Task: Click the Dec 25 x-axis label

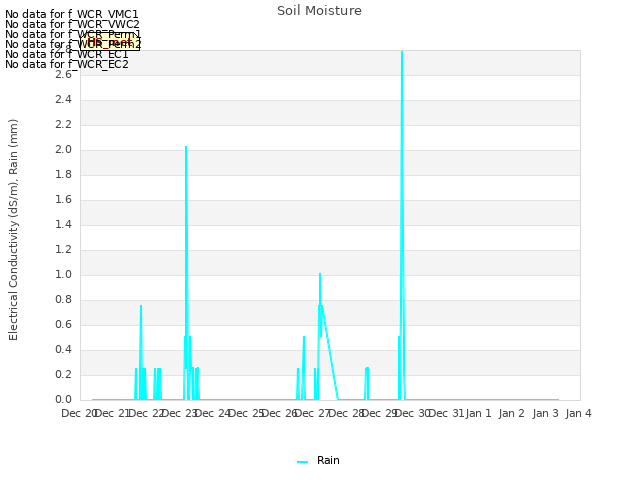Action: point(247,413)
